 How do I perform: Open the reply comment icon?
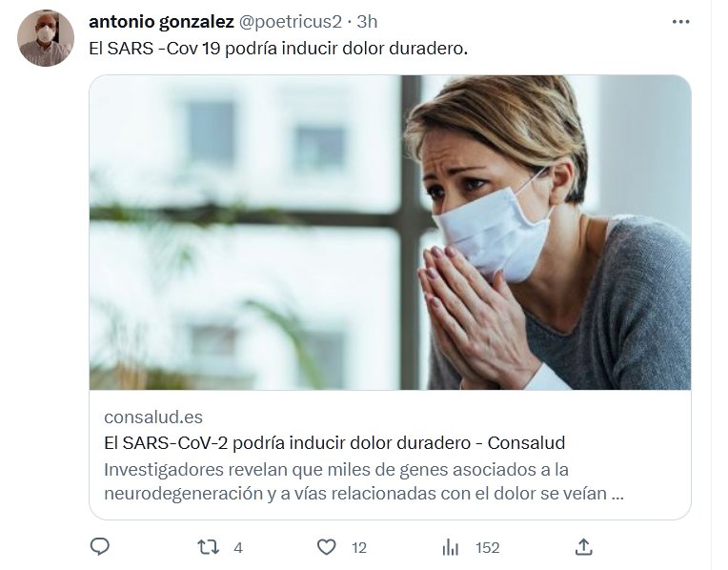pos(99,547)
